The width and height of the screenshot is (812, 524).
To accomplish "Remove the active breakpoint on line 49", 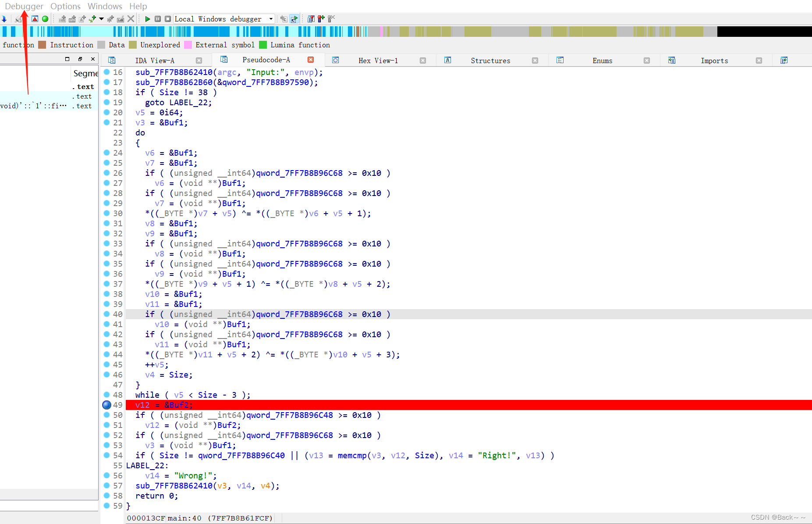I will 106,405.
